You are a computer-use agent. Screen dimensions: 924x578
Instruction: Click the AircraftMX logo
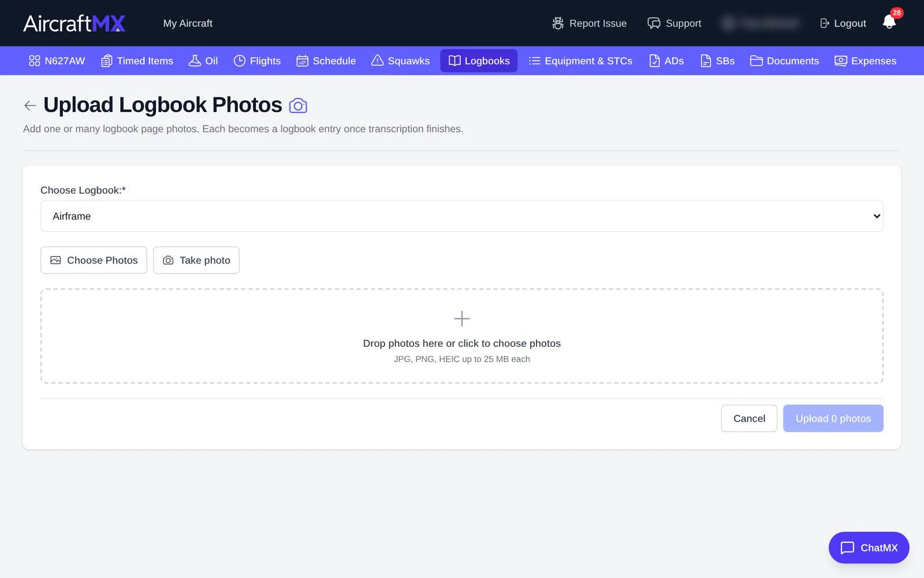tap(74, 23)
